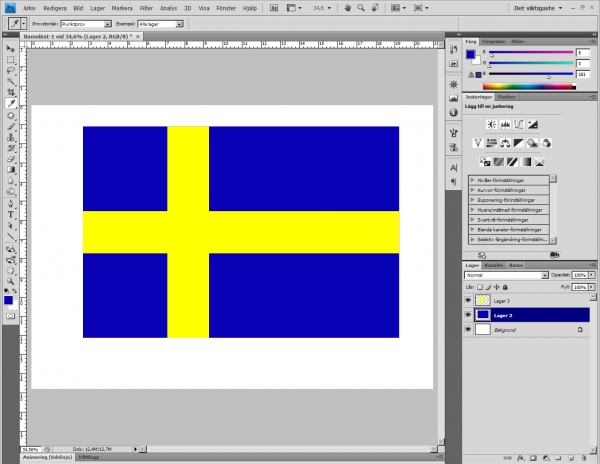
Task: Select the Line tool
Action: tap(11, 237)
